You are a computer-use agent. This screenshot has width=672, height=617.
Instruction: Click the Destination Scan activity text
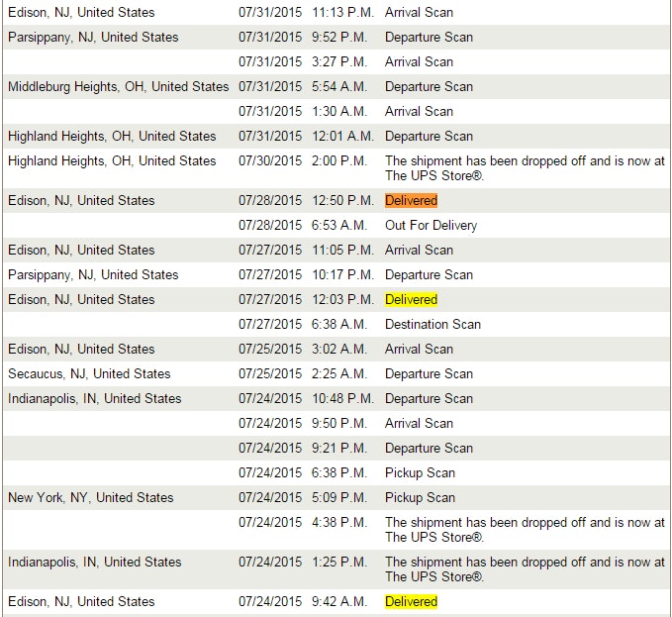[x=432, y=324]
